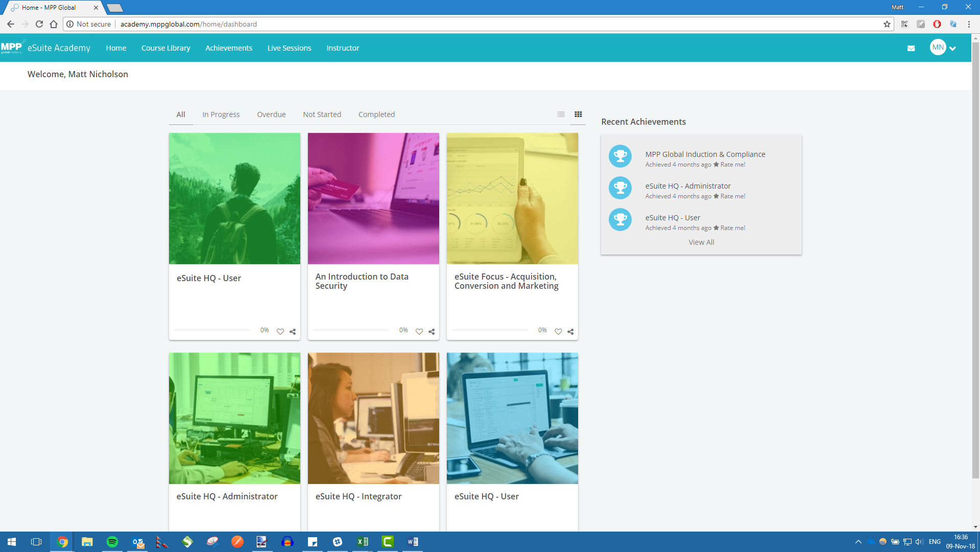Favorite the eSuite HQ - User course
980x552 pixels.
280,332
